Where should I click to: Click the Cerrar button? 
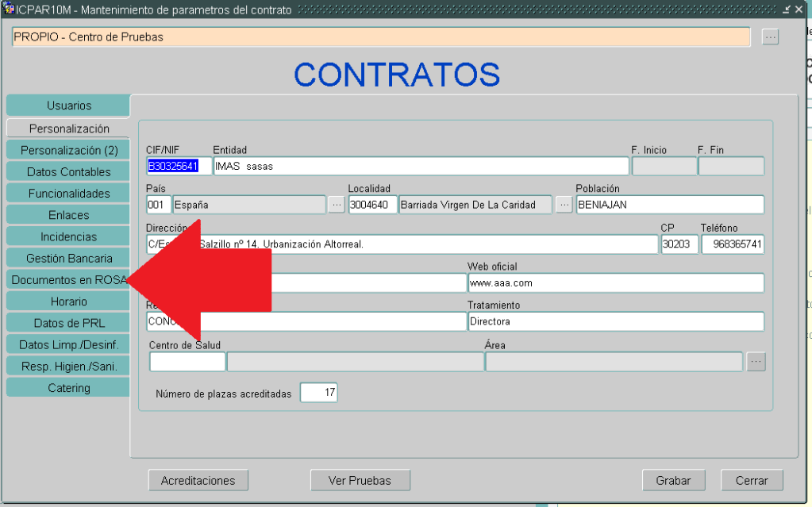point(751,480)
